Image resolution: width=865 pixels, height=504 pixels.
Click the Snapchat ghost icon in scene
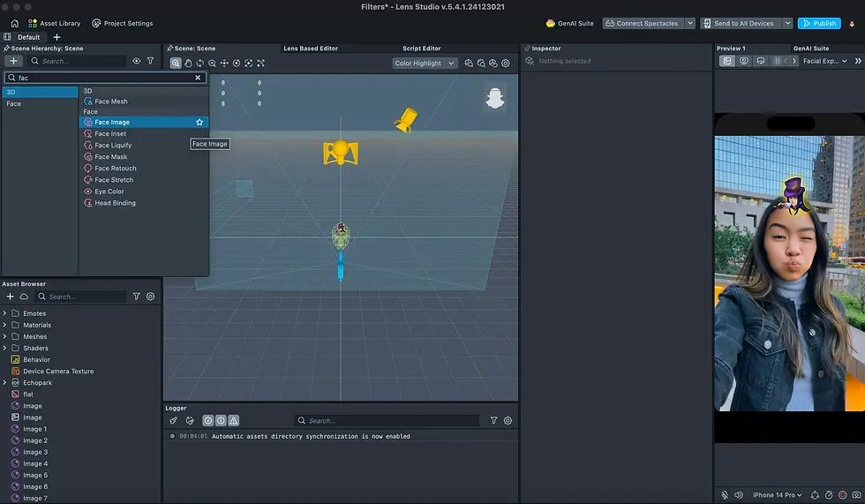(x=495, y=98)
